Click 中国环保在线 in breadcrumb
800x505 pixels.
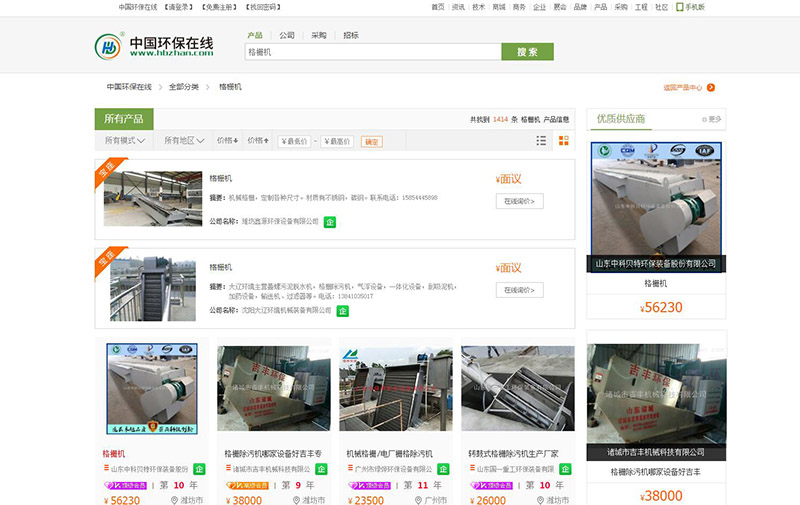(129, 87)
